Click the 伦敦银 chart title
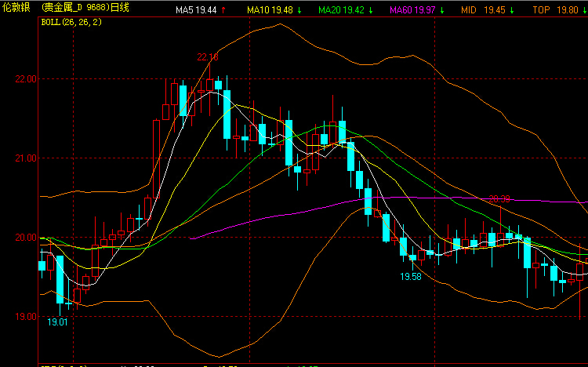The width and height of the screenshot is (588, 367). 16,7
